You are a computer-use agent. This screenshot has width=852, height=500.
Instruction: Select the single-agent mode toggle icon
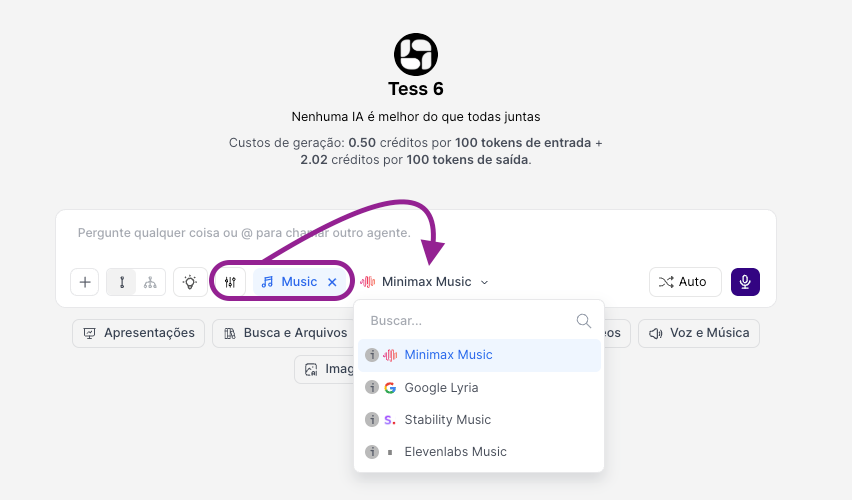coord(122,282)
